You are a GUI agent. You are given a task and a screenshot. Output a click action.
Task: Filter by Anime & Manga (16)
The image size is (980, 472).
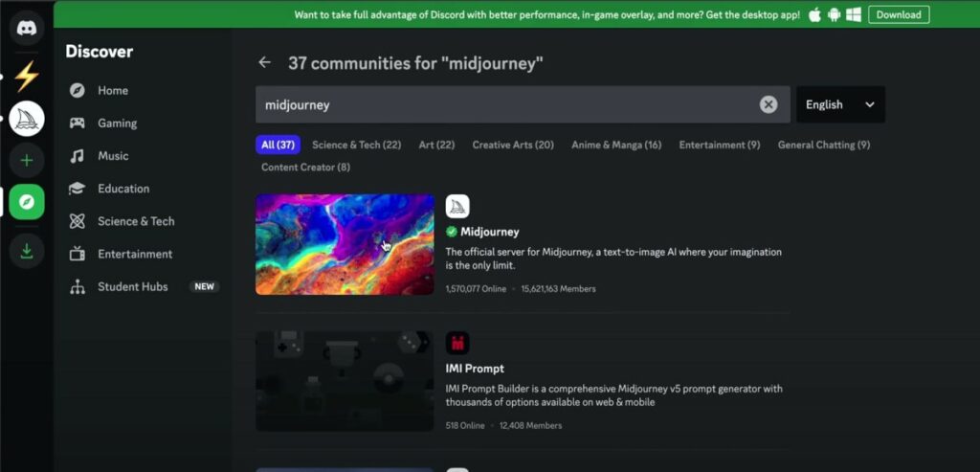coord(616,145)
